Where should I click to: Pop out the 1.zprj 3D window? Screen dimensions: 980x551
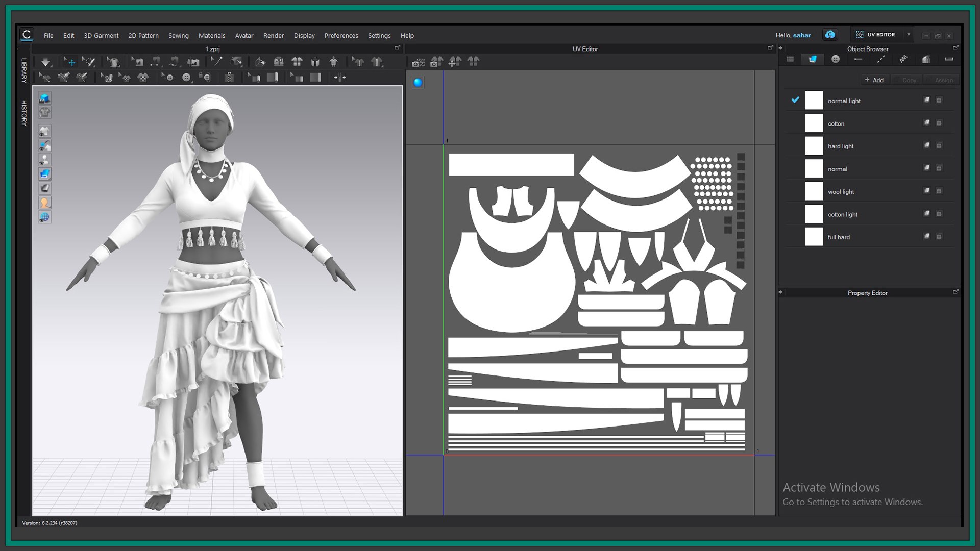click(x=397, y=48)
